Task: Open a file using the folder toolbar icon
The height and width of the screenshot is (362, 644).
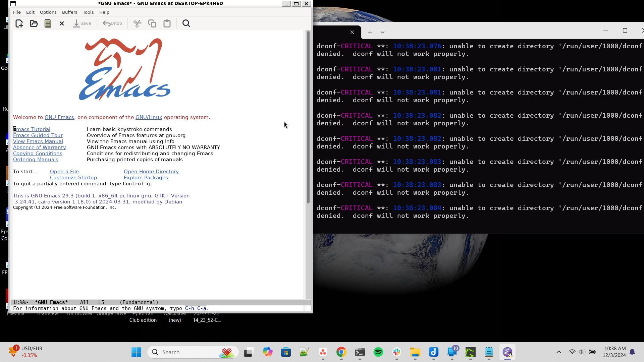Action: pyautogui.click(x=34, y=23)
